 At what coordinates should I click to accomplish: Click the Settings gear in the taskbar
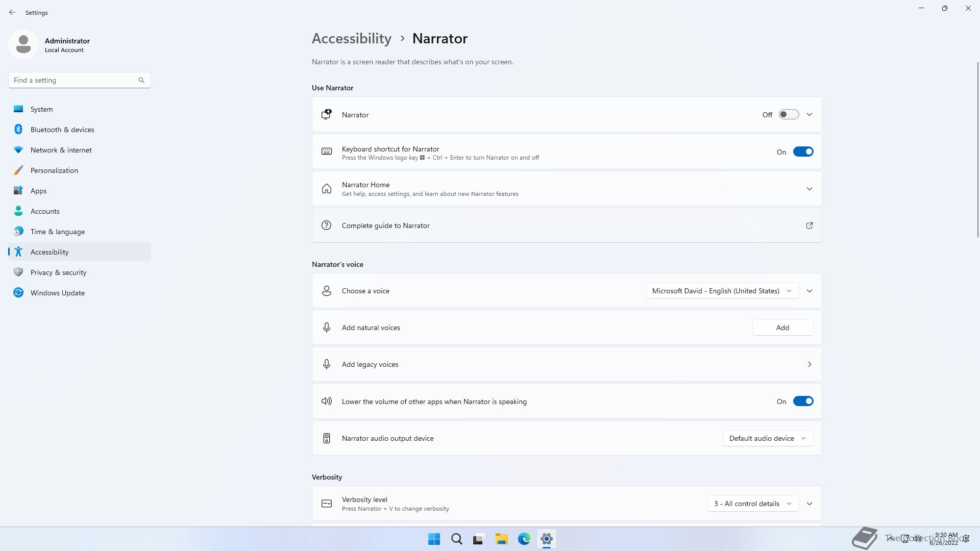(x=547, y=539)
